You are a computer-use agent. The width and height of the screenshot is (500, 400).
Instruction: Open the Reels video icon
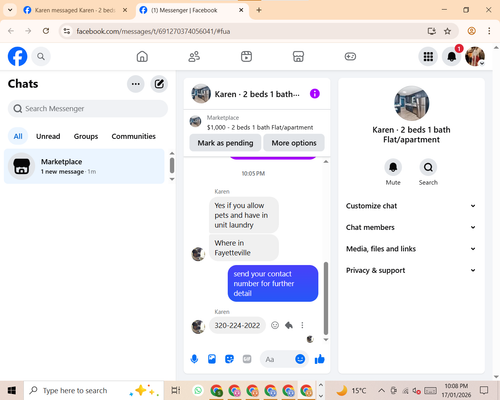point(246,56)
